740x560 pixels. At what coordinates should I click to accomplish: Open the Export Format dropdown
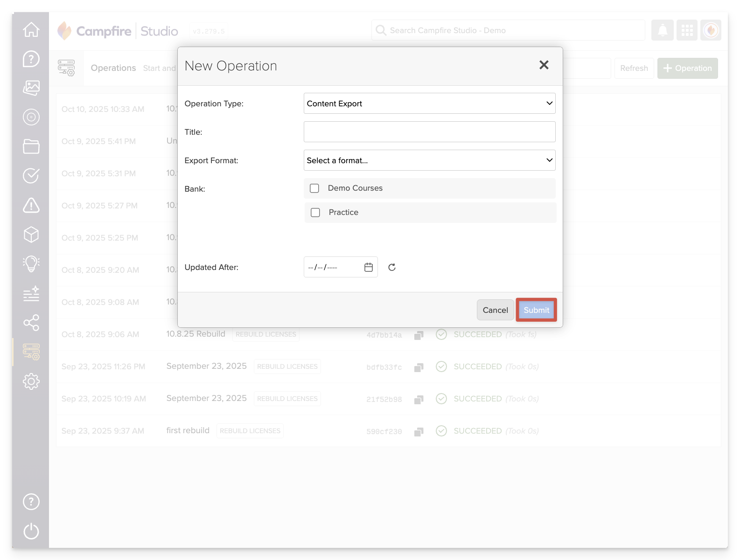[429, 160]
